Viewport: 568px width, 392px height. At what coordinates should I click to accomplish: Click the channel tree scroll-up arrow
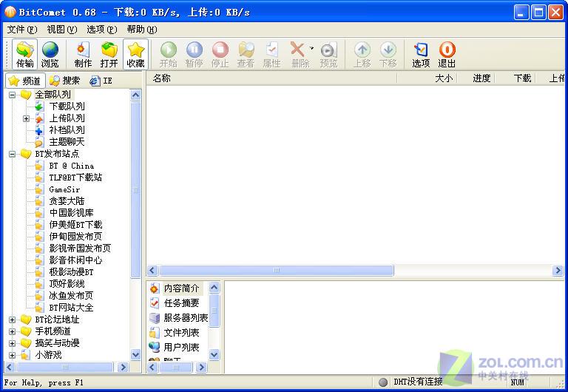(x=135, y=95)
